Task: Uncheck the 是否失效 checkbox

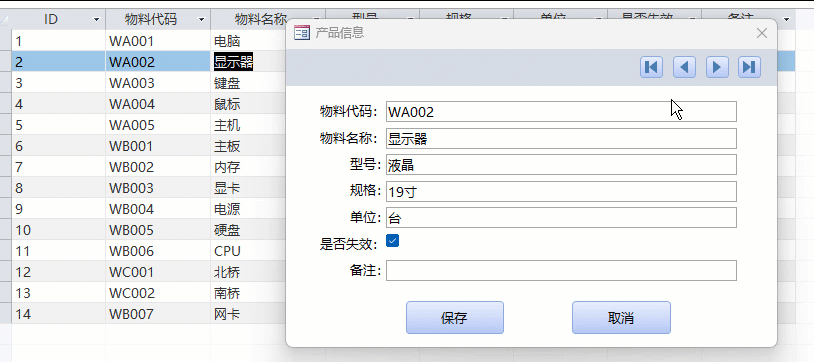Action: (x=392, y=241)
